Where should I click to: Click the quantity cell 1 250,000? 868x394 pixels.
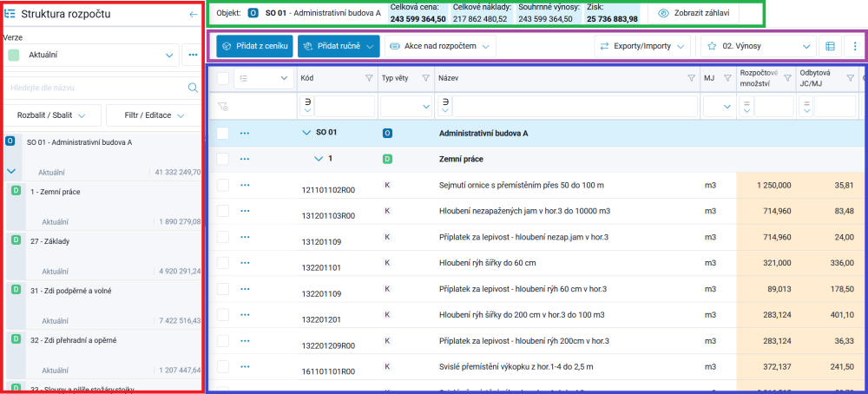click(x=766, y=185)
